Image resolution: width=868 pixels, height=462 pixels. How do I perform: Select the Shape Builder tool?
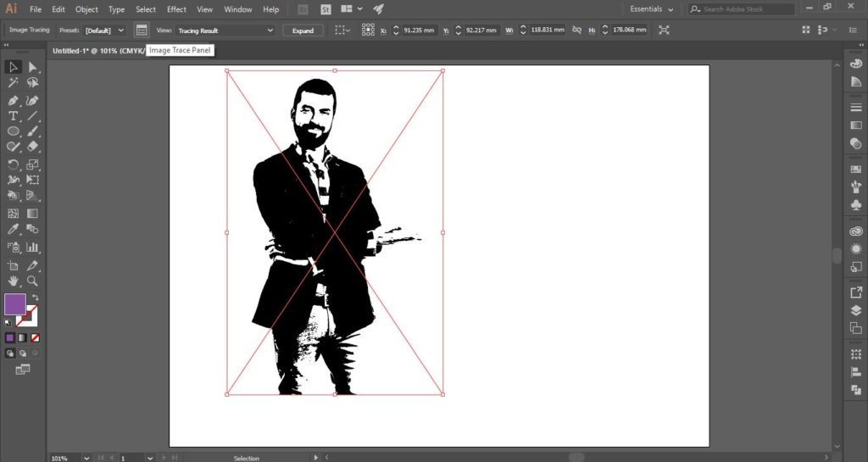[x=13, y=195]
